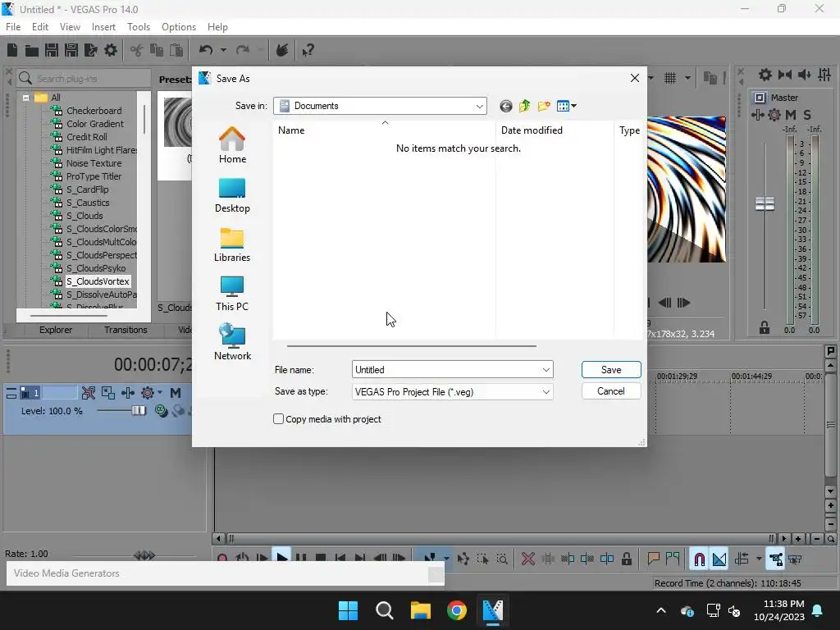The height and width of the screenshot is (630, 840).
Task: Click the Open folder icon in toolbar
Action: pos(32,50)
